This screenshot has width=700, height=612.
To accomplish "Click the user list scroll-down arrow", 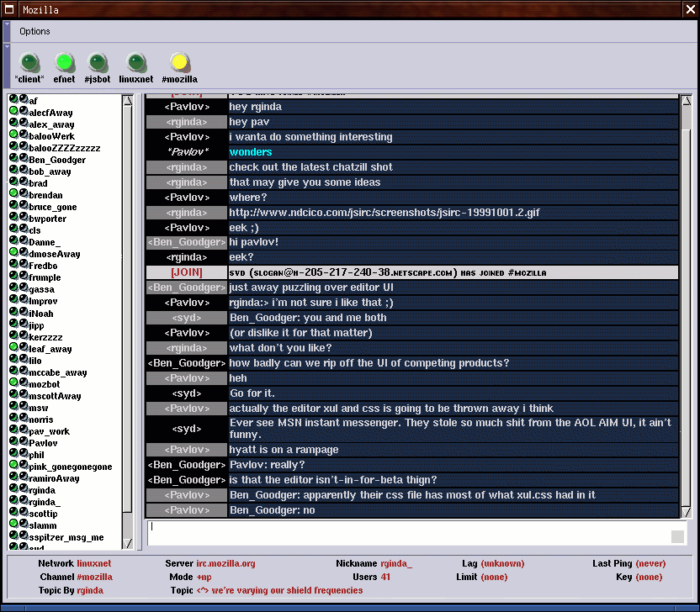I will pyautogui.click(x=128, y=543).
